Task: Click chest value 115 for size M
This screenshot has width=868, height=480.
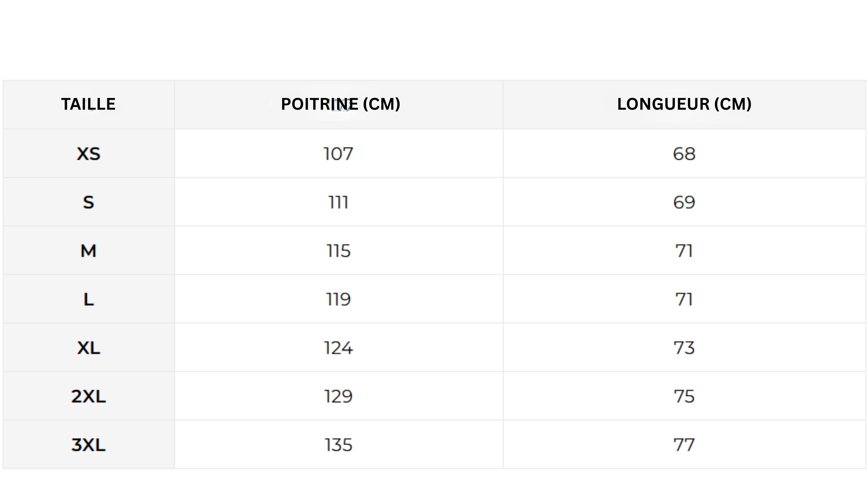Action: click(x=338, y=251)
